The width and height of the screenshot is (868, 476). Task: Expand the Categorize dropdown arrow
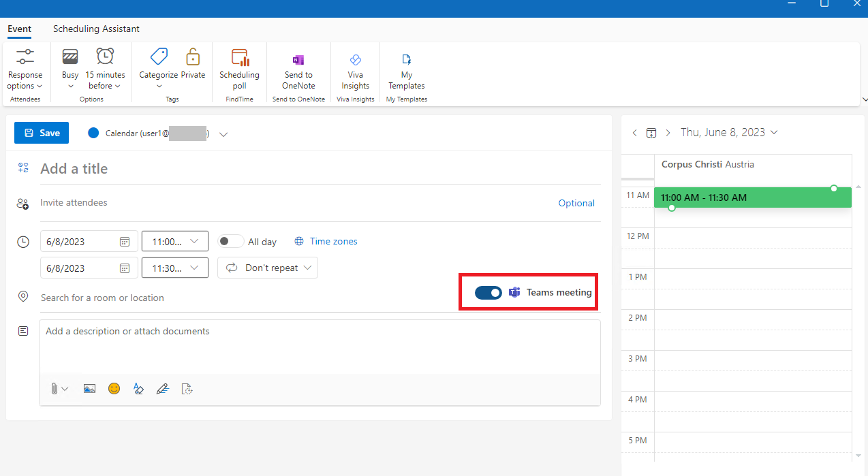point(159,86)
